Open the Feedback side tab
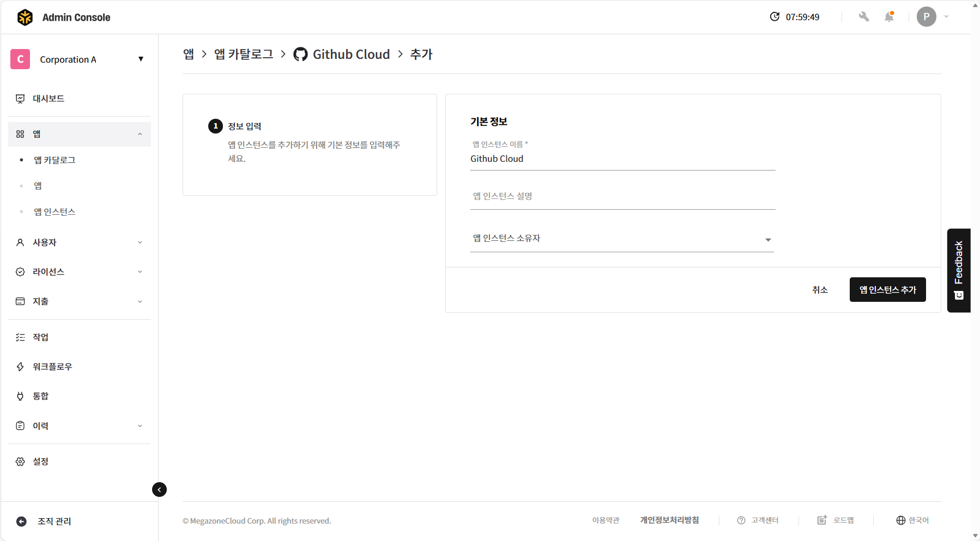Image resolution: width=980 pixels, height=541 pixels. click(959, 270)
